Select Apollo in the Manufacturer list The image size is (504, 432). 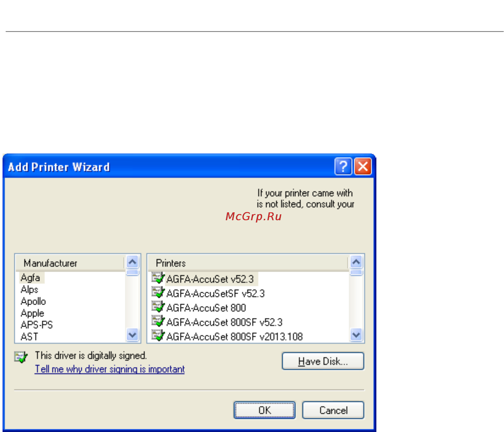click(33, 301)
